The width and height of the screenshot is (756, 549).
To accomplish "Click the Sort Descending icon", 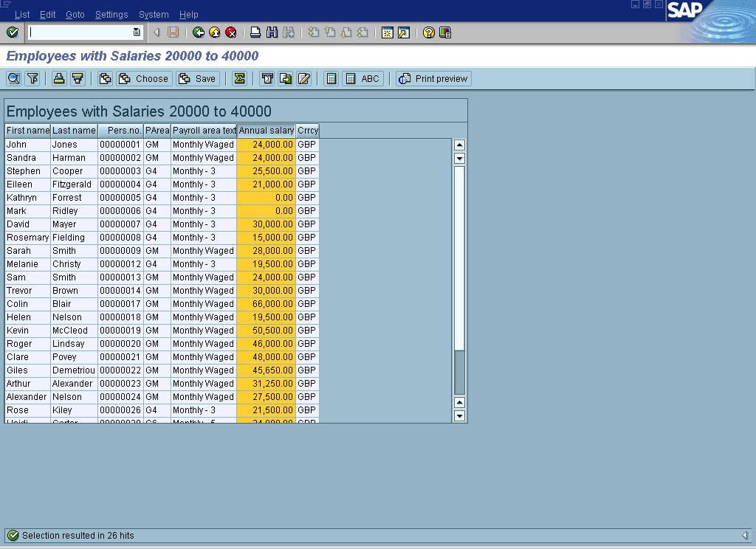I will tap(78, 78).
